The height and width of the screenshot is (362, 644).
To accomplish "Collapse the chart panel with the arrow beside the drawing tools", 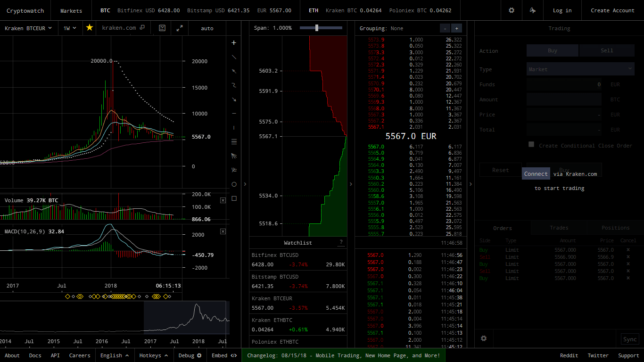I will pos(245,184).
